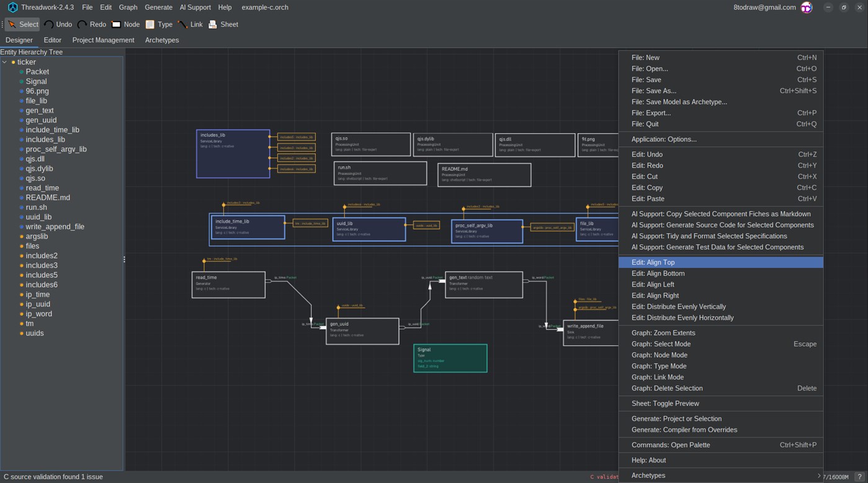Click the Undo toolbar icon
The height and width of the screenshot is (483, 868).
48,24
